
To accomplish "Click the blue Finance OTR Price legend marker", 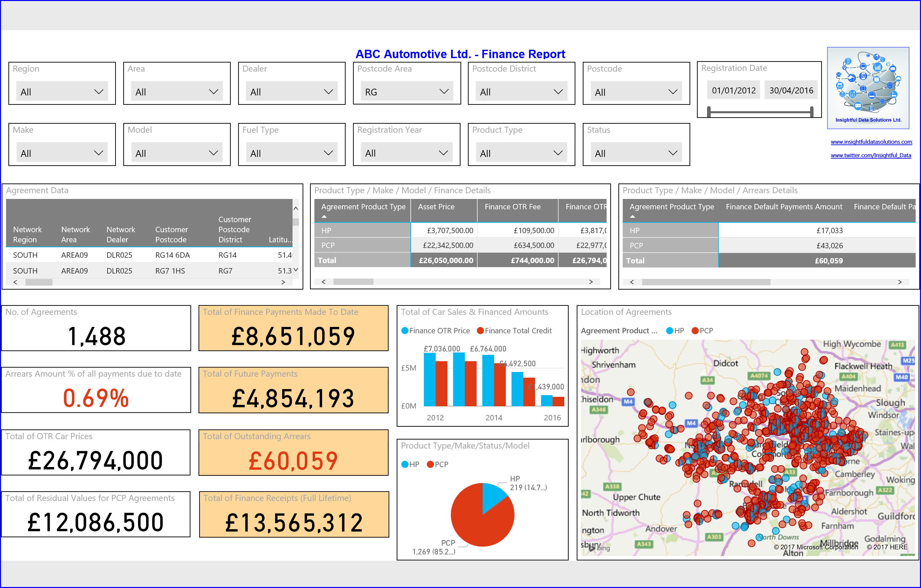I will (x=404, y=331).
